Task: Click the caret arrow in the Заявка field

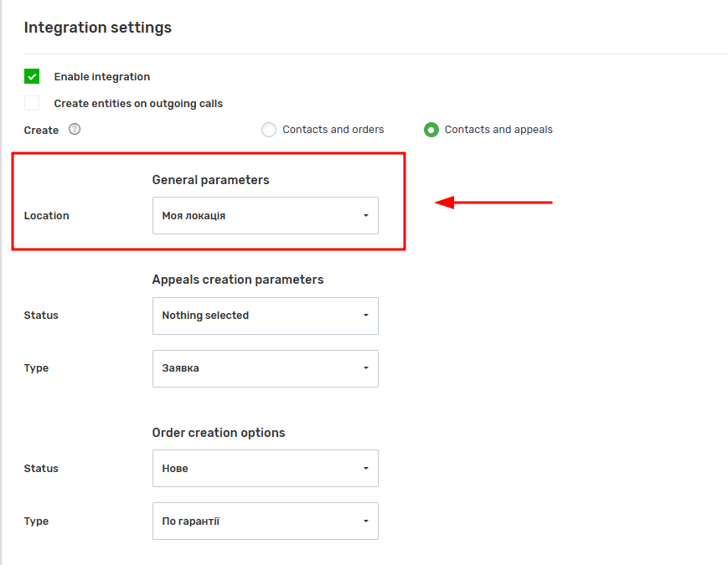Action: 366,367
